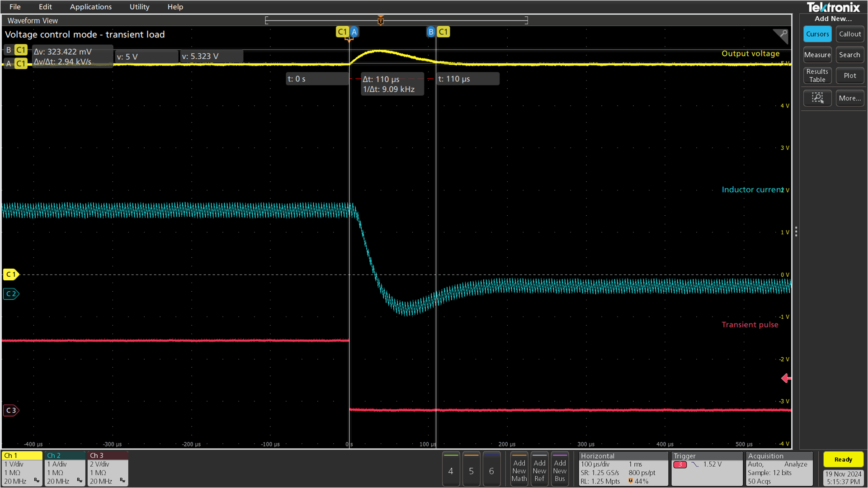Turn on channel 5

pos(471,469)
